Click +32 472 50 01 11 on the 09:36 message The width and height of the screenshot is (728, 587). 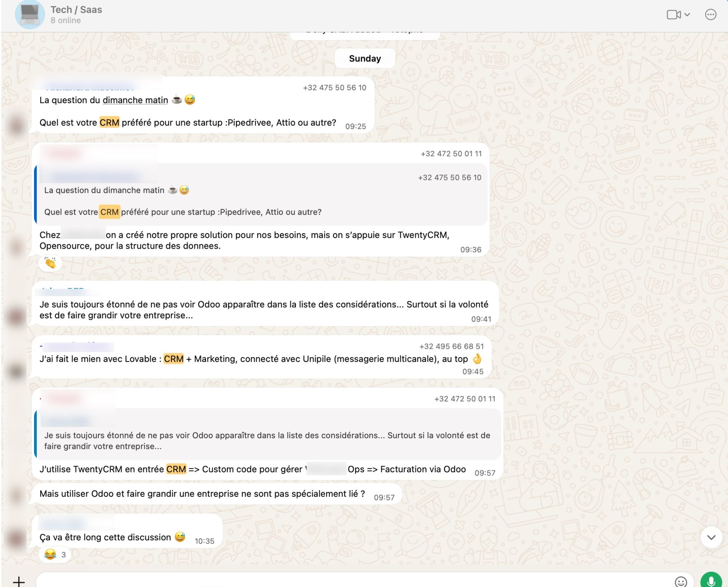coord(451,154)
